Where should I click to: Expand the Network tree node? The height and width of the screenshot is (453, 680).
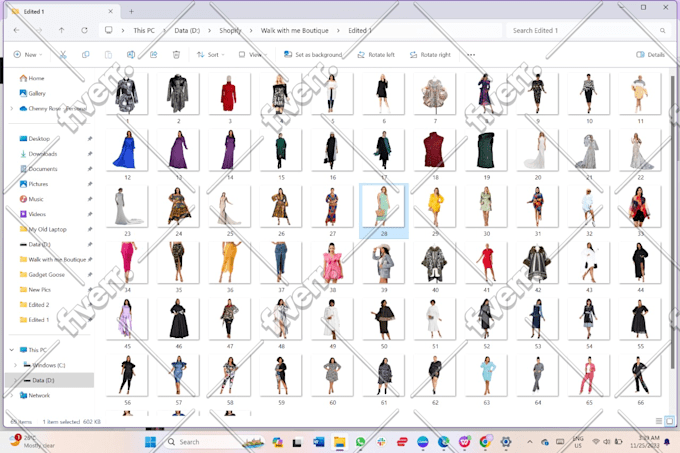pos(12,395)
